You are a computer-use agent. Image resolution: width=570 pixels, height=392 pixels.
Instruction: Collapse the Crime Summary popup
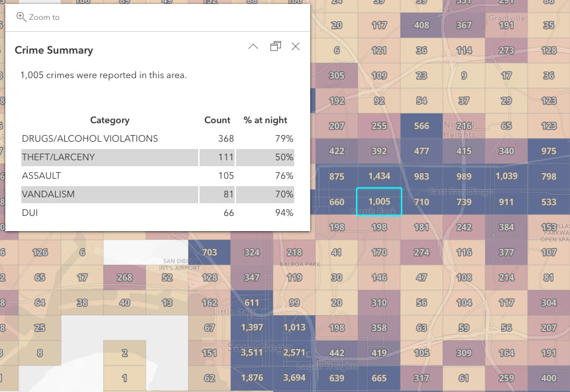(253, 46)
